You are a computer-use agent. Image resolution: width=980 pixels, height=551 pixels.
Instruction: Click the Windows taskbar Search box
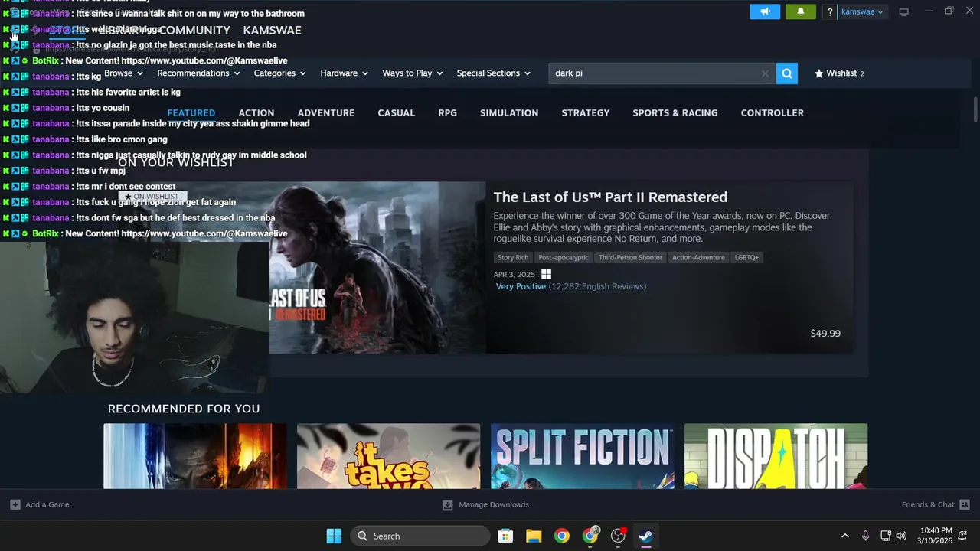(x=420, y=536)
